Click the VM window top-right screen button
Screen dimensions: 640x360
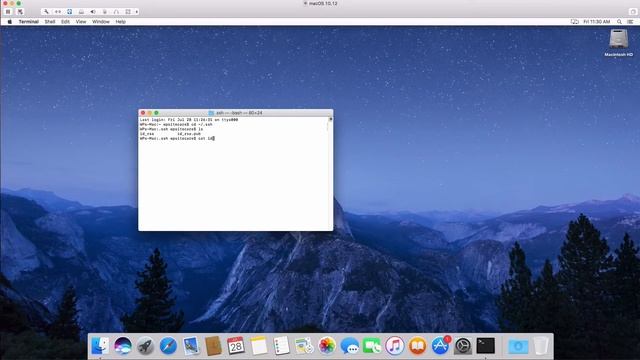pos(633,12)
